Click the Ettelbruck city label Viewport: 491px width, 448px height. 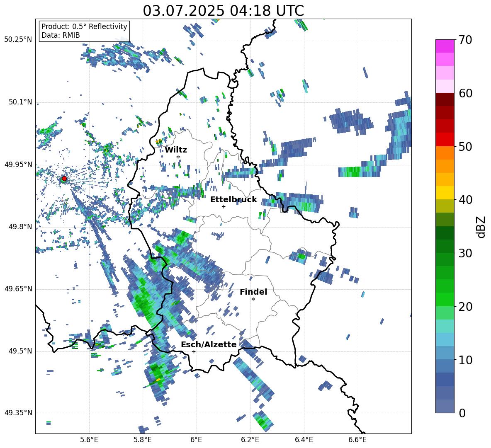233,200
